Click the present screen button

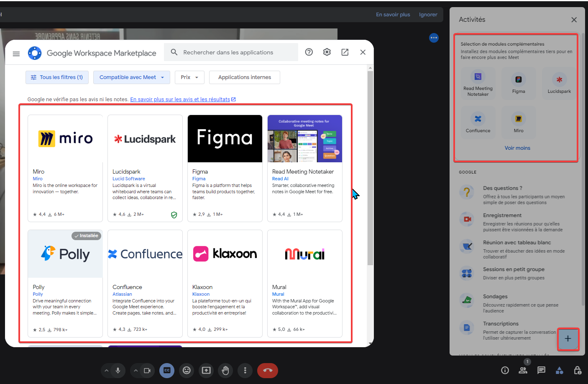coord(206,371)
